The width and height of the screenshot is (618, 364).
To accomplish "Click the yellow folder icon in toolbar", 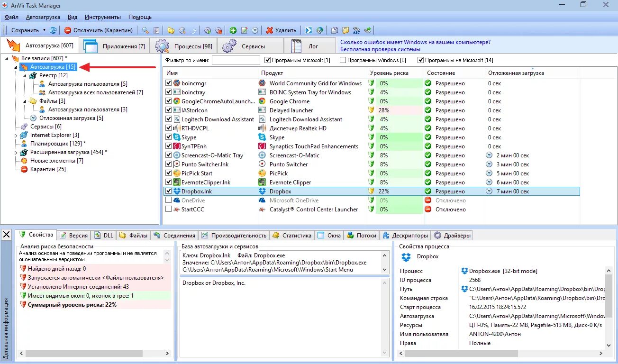I will pyautogui.click(x=171, y=30).
